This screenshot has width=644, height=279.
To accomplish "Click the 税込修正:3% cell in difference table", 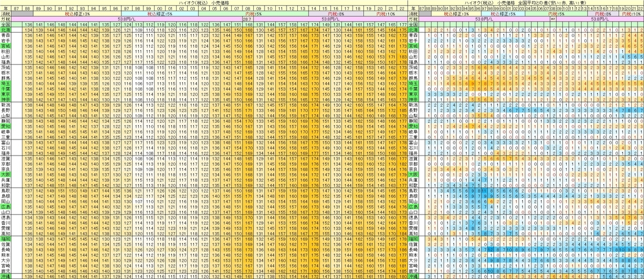I will [x=457, y=13].
